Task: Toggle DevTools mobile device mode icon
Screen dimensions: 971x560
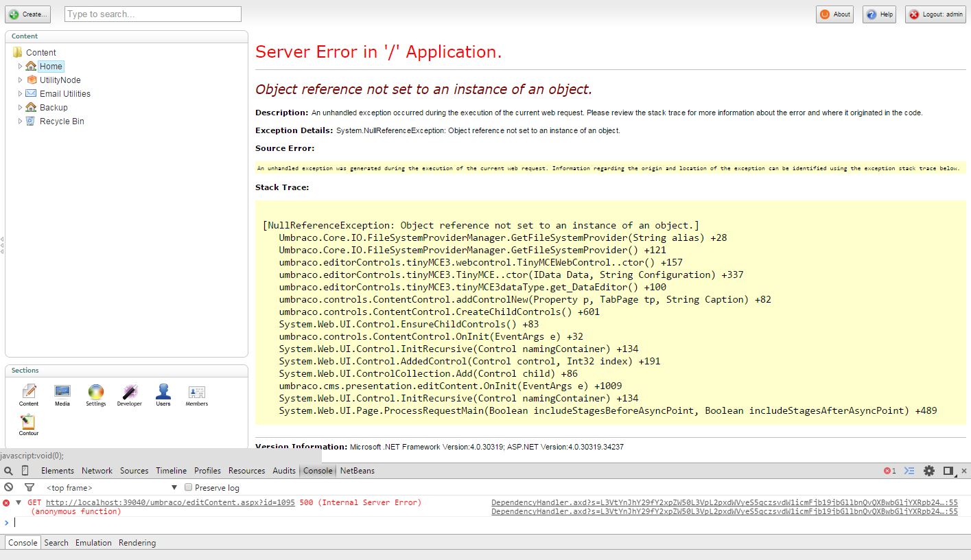Action: (x=25, y=471)
